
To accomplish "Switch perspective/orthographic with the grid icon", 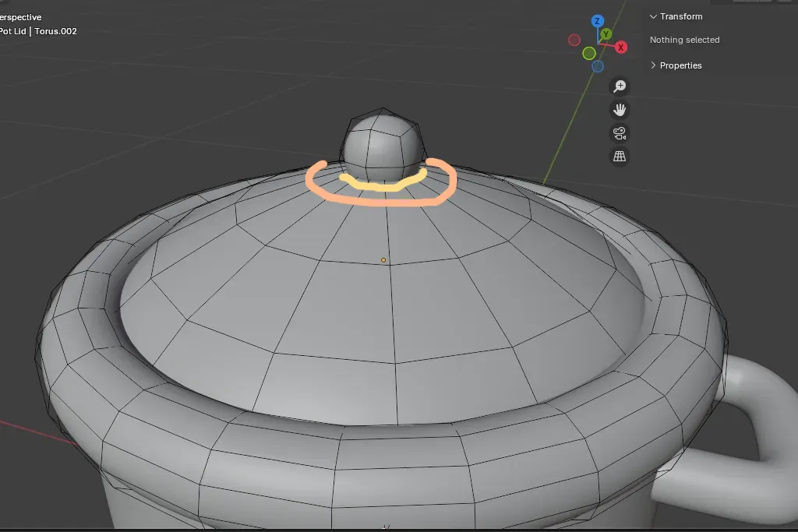I will [x=620, y=157].
